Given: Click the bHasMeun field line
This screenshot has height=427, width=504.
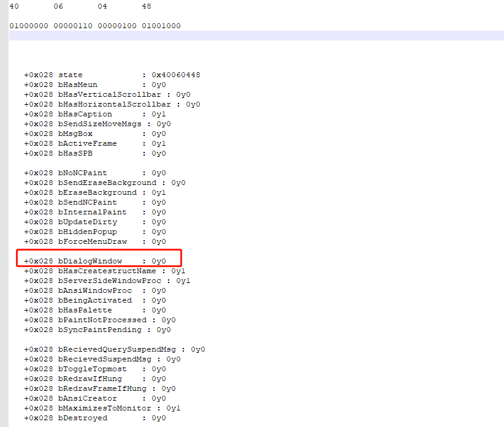Looking at the screenshot, I should pos(95,85).
